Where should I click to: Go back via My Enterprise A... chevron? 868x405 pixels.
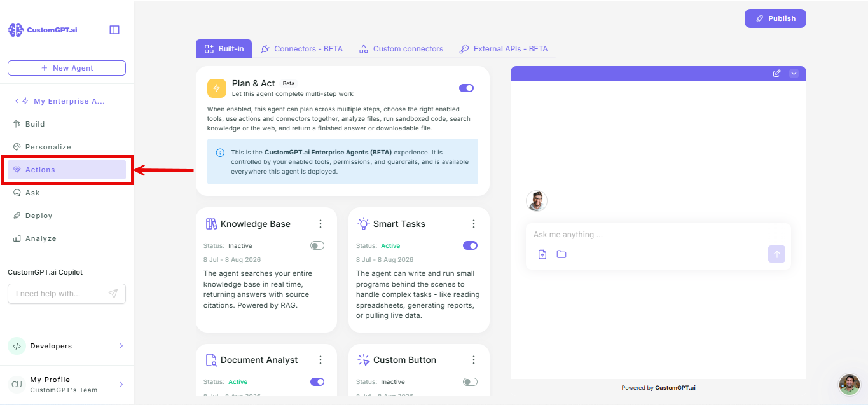pos(17,101)
